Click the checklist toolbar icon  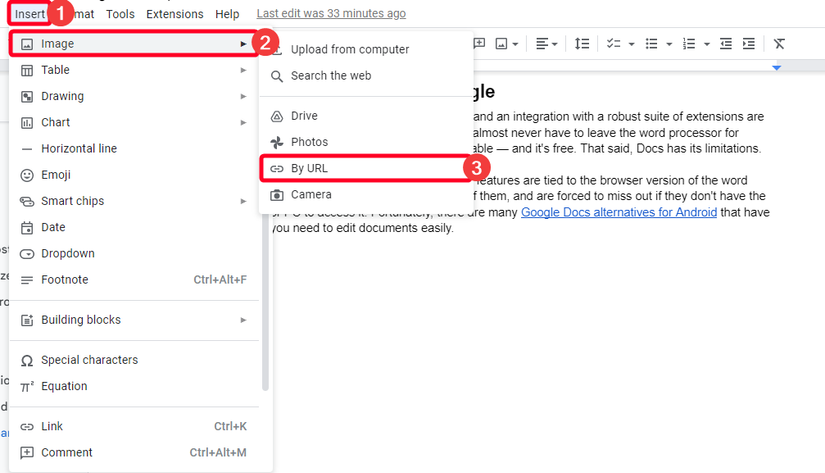pos(614,44)
